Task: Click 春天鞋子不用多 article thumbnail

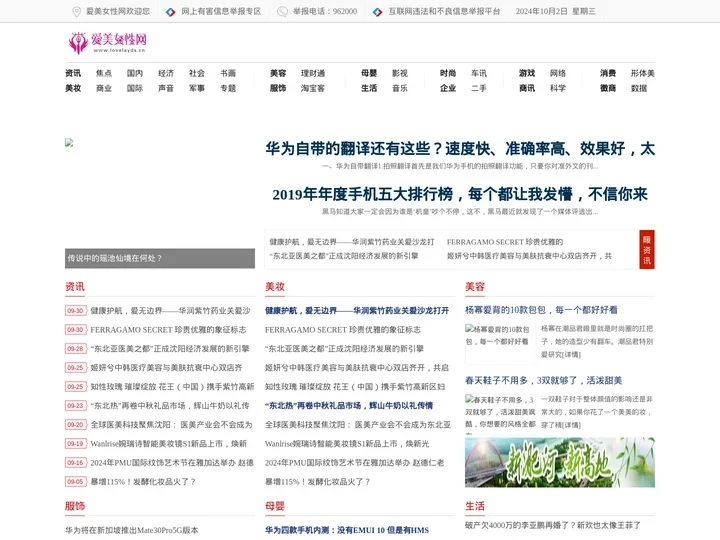Action: pyautogui.click(x=500, y=412)
